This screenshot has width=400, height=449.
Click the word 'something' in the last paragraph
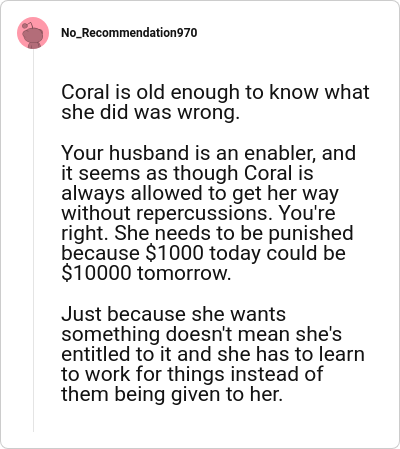tap(111, 335)
